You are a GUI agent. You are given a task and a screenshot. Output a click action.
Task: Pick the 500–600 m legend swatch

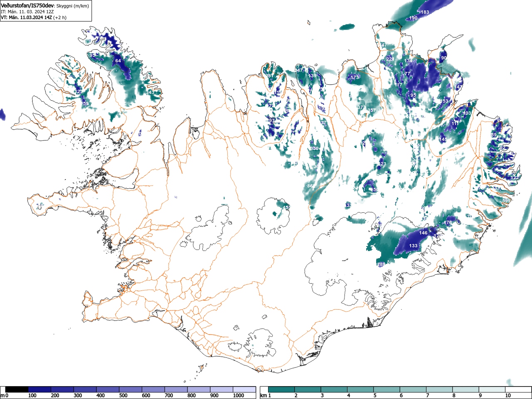click(x=131, y=389)
